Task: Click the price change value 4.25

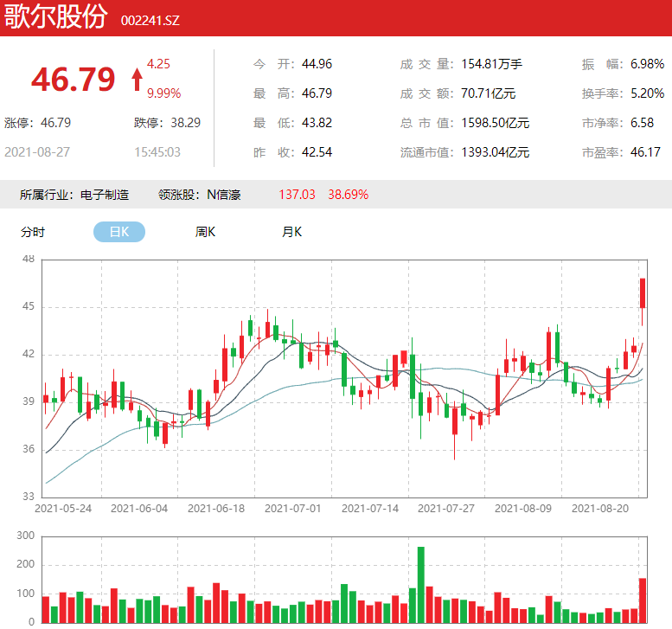Action: click(x=158, y=64)
